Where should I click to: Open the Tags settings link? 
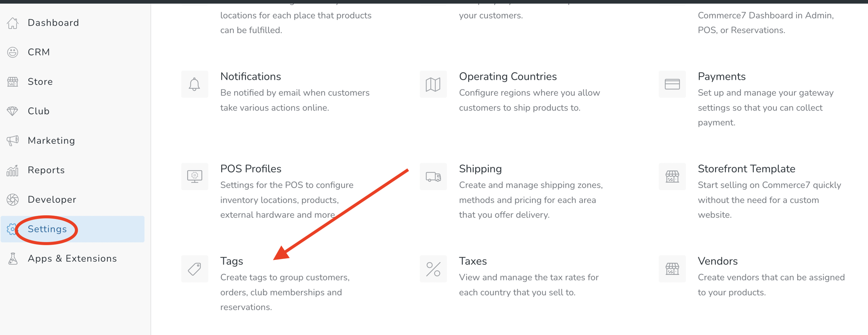[231, 261]
